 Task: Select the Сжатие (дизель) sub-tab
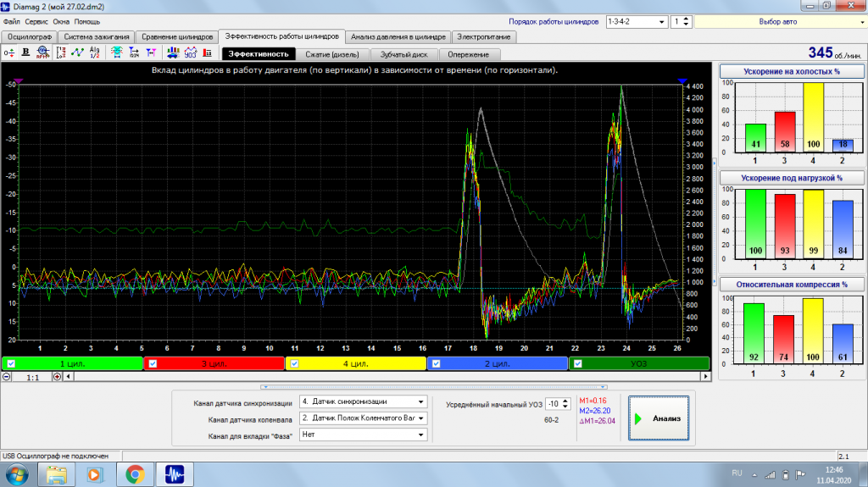pyautogui.click(x=332, y=54)
